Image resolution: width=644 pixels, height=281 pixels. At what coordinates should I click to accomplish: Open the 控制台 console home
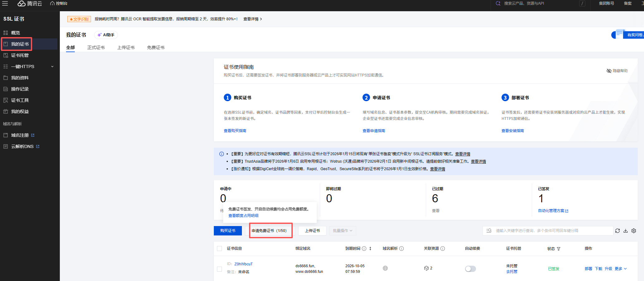(x=59, y=3)
